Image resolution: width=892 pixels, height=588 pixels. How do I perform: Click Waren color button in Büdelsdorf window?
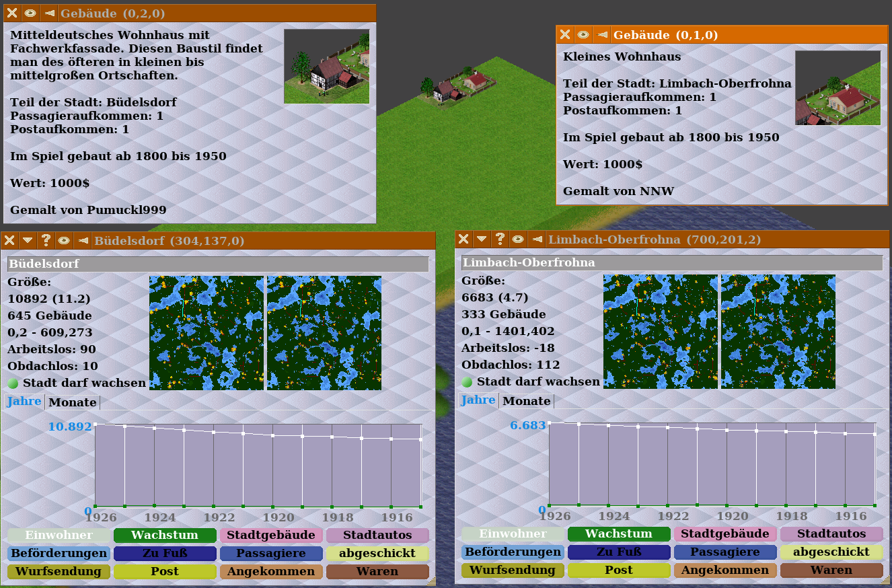pos(377,572)
